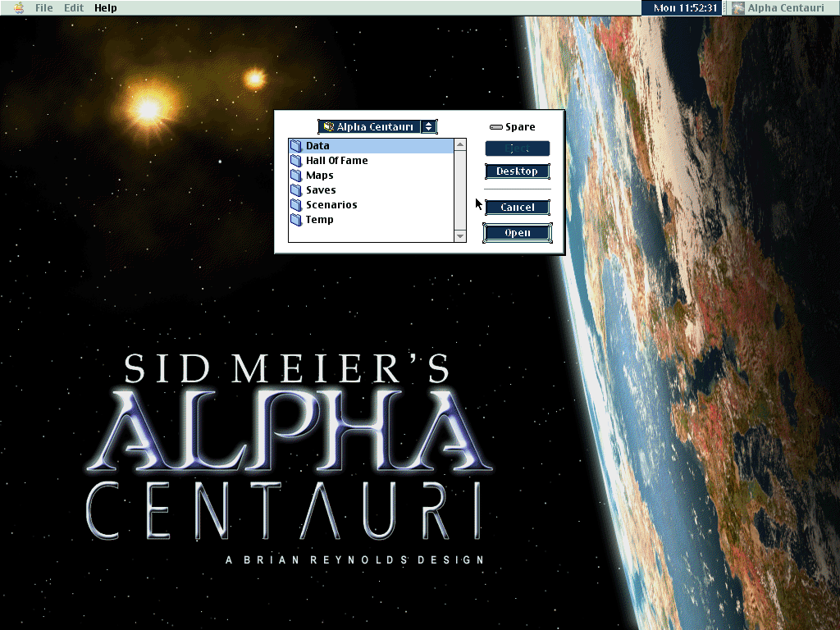Click the Data folder icon
840x630 pixels.
(x=296, y=146)
